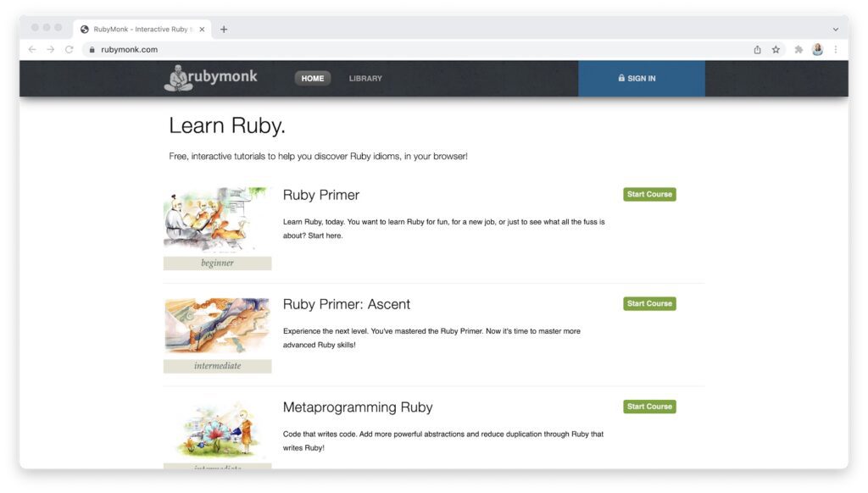Image resolution: width=868 pixels, height=493 pixels.
Task: Open a new tab with plus icon
Action: click(224, 30)
